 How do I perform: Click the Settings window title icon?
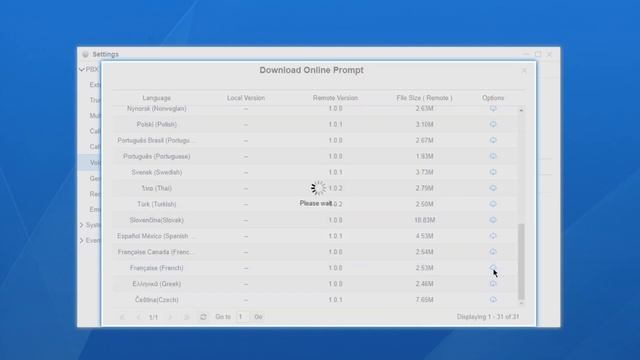(85, 54)
